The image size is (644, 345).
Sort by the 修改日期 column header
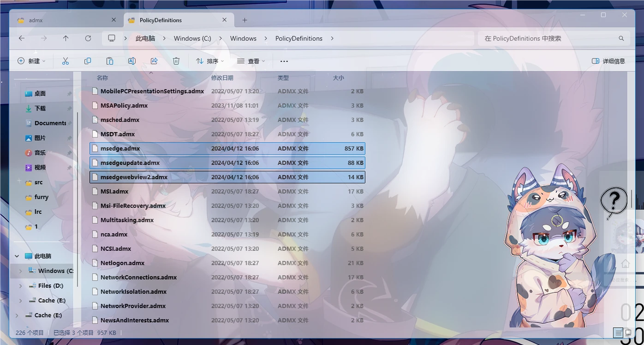(222, 78)
